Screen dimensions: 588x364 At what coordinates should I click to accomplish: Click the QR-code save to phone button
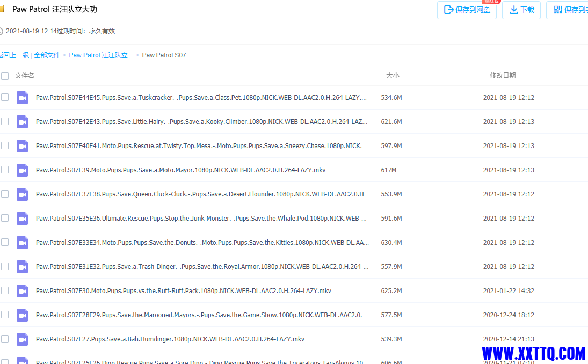[x=567, y=10]
